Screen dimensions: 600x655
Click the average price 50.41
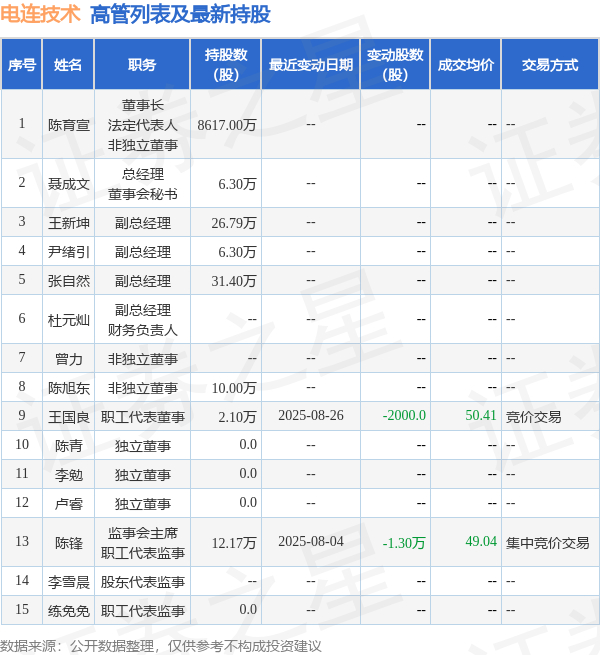481,415
